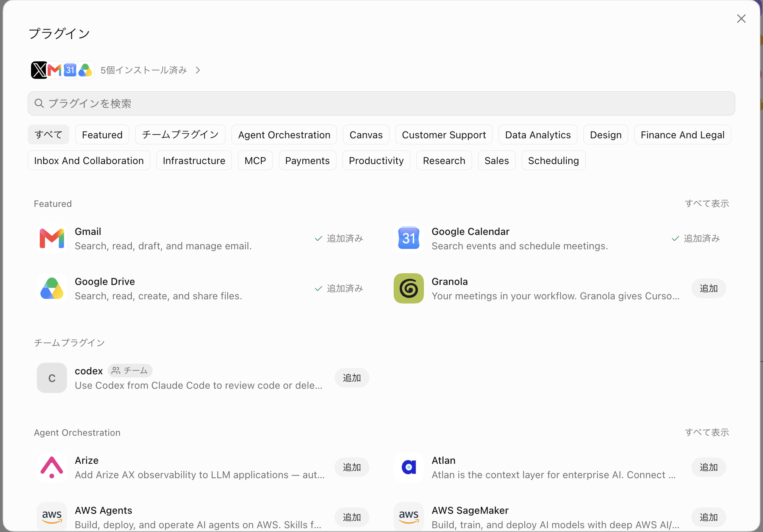Image resolution: width=763 pixels, height=532 pixels.
Task: Filter by Payments category
Action: click(x=308, y=160)
